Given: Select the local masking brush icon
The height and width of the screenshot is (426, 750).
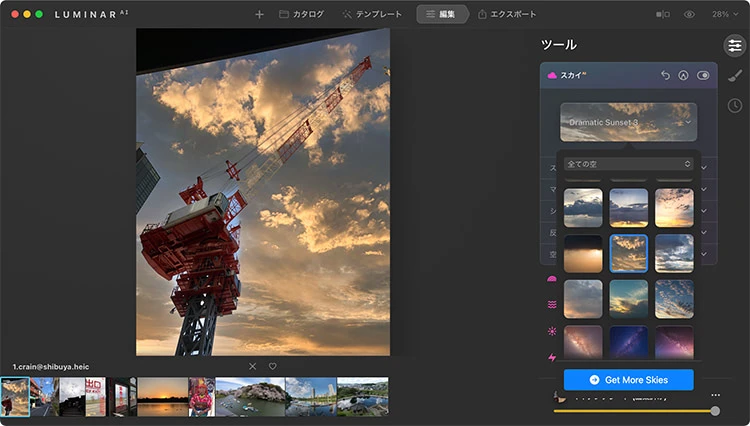Looking at the screenshot, I should click(734, 76).
